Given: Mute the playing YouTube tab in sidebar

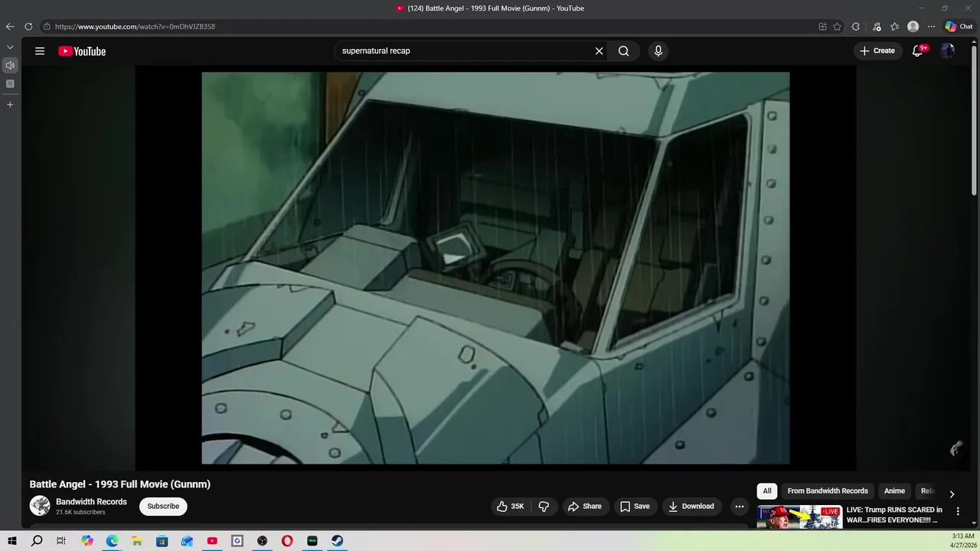Looking at the screenshot, I should pyautogui.click(x=10, y=65).
